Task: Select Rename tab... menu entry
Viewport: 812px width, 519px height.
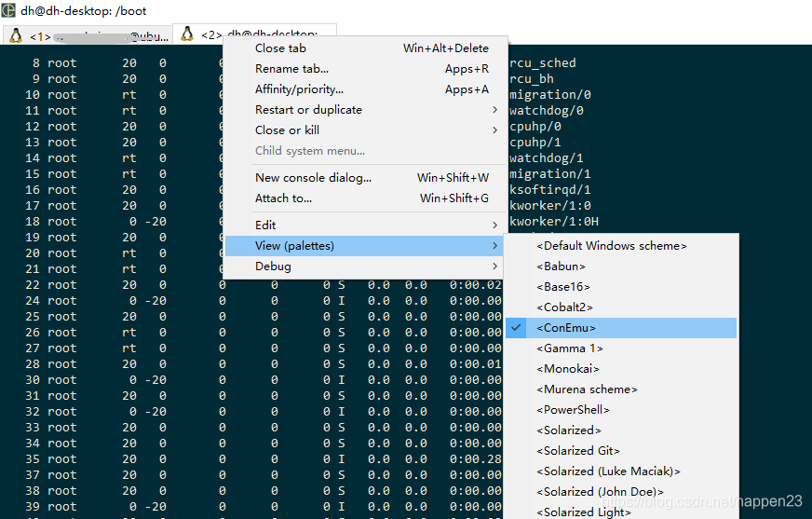Action: pyautogui.click(x=365, y=69)
